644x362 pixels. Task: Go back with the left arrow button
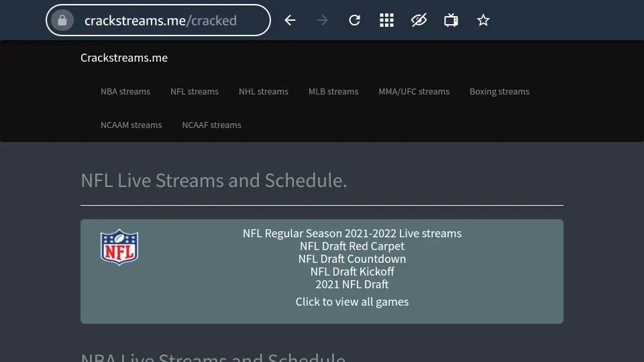290,20
